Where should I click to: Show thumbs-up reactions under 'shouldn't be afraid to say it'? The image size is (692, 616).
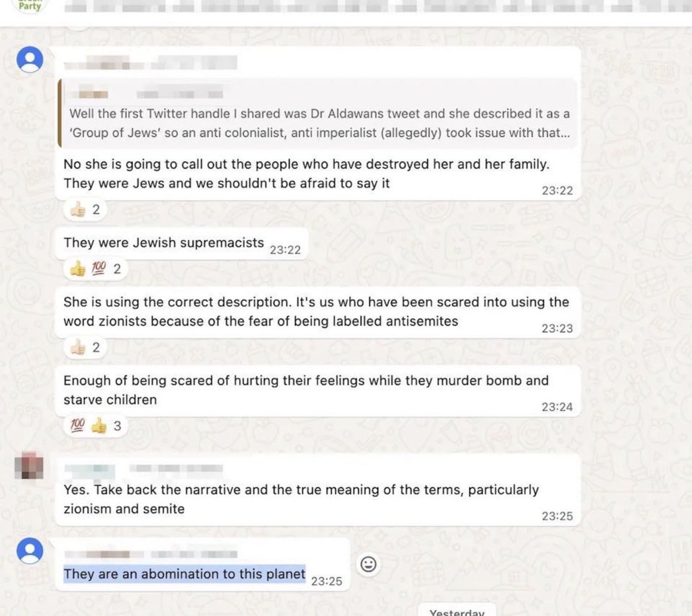coord(85,210)
